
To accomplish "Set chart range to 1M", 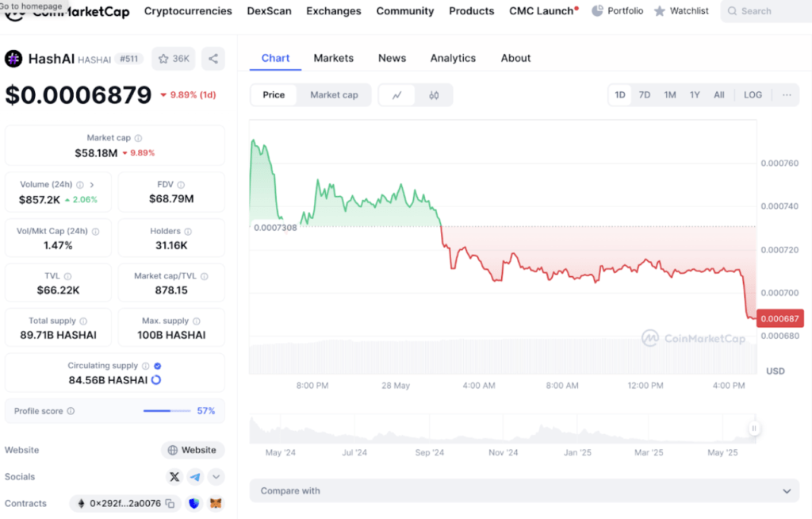I will tap(670, 95).
